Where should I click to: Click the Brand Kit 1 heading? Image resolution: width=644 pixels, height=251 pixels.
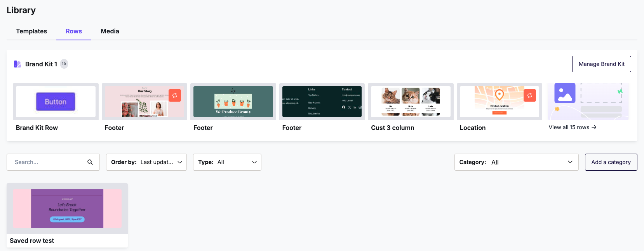41,64
